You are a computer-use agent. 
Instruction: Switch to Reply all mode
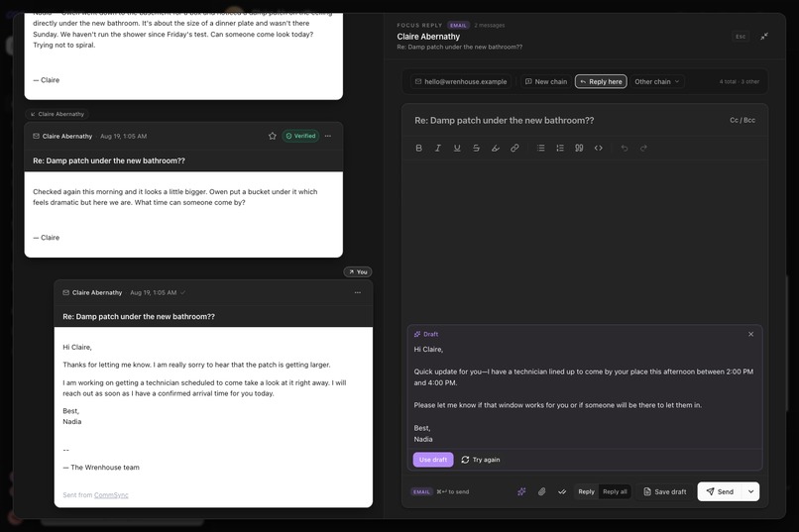[615, 491]
